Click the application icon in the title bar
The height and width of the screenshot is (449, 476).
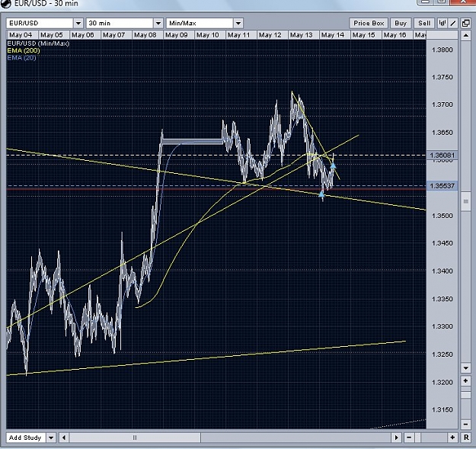coord(6,4)
